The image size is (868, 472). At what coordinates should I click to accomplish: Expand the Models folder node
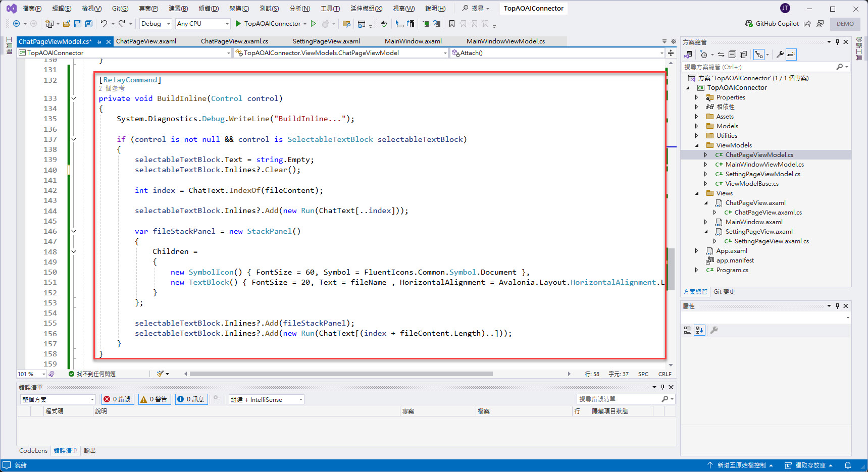pyautogui.click(x=696, y=126)
